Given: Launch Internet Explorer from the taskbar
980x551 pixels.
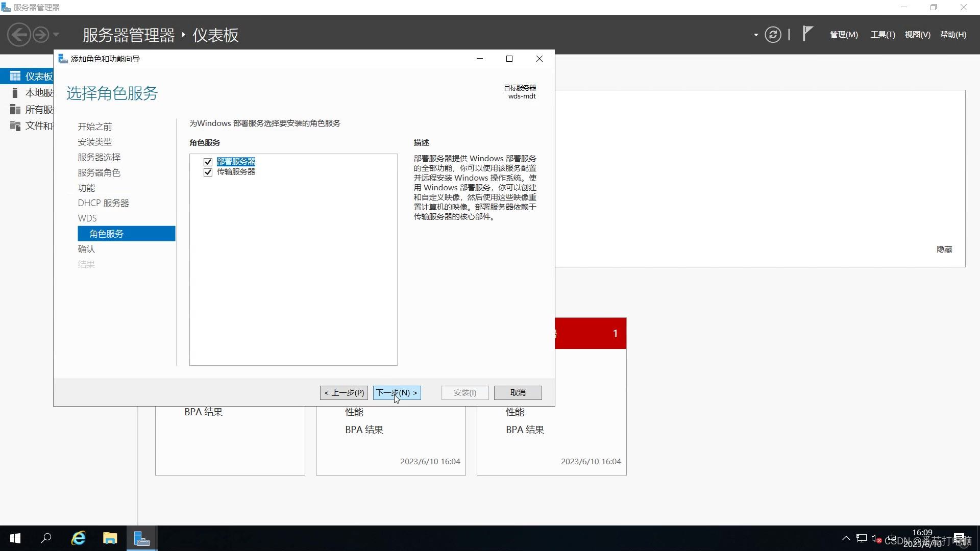Looking at the screenshot, I should point(78,538).
